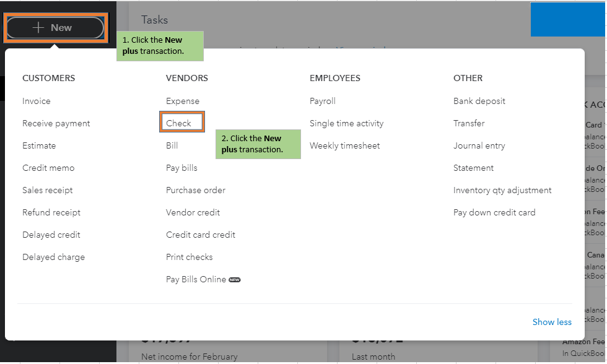Click Pay Bills Online option
Image resolution: width=607 pixels, height=364 pixels.
tap(196, 279)
